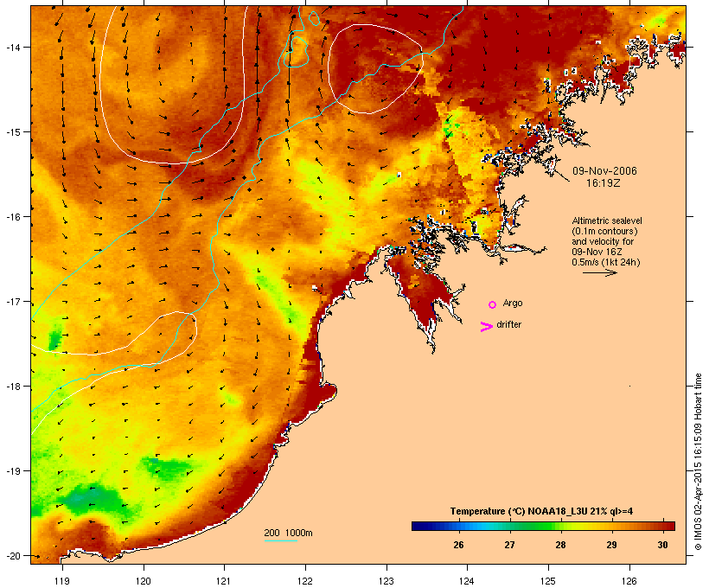Screen dimensions: 709x588
Task: Click the date label 09-Nov-2006
Action: [604, 171]
